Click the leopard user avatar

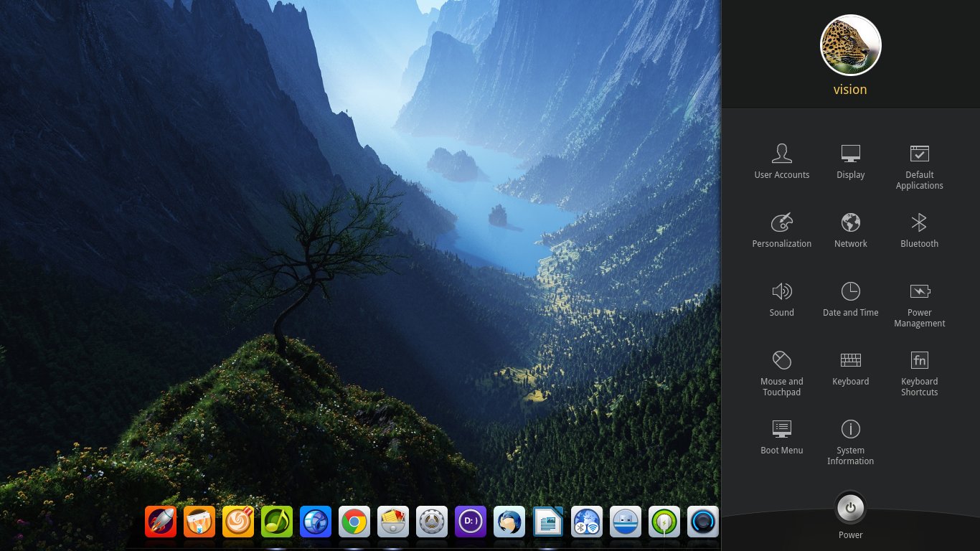pos(850,45)
